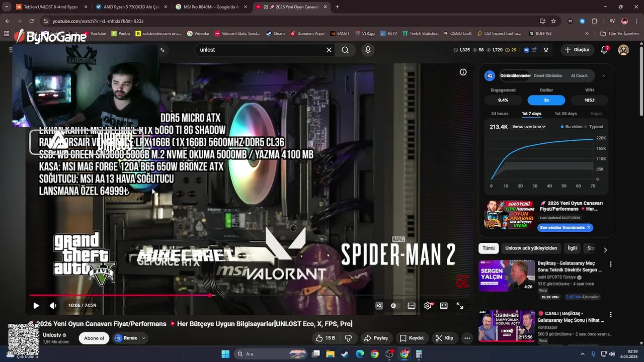Clear the 'unlost' search text
644x362 pixels.
(329, 50)
